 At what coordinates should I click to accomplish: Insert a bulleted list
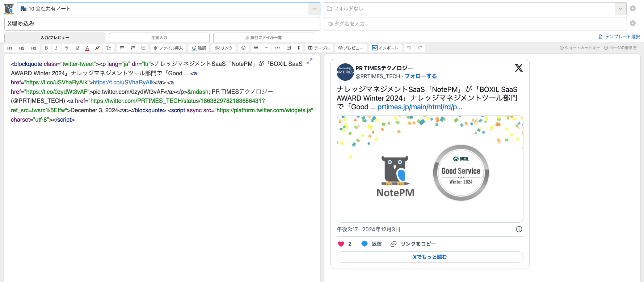tap(122, 48)
